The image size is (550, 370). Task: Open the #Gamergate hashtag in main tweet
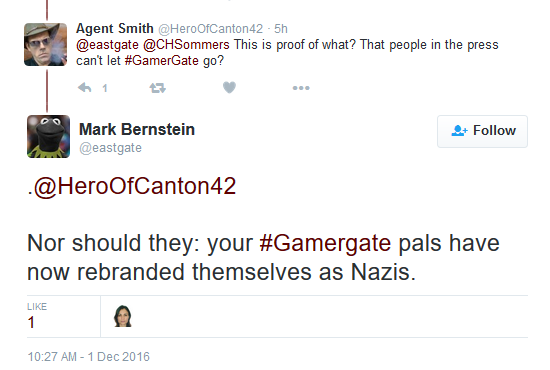(325, 243)
